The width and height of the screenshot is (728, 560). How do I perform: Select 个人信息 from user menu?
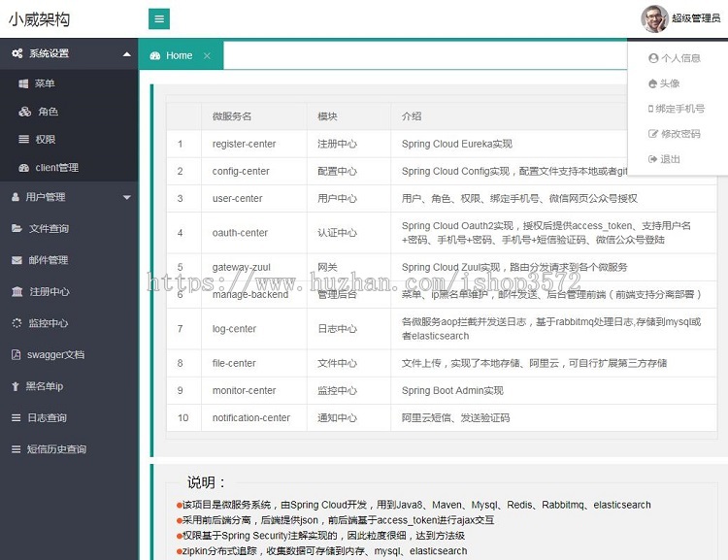(678, 58)
